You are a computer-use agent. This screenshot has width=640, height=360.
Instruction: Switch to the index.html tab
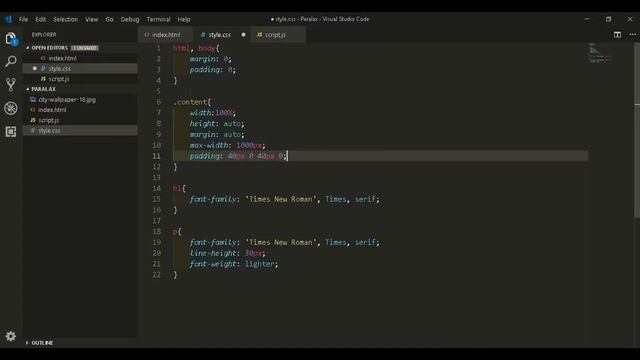(x=166, y=35)
